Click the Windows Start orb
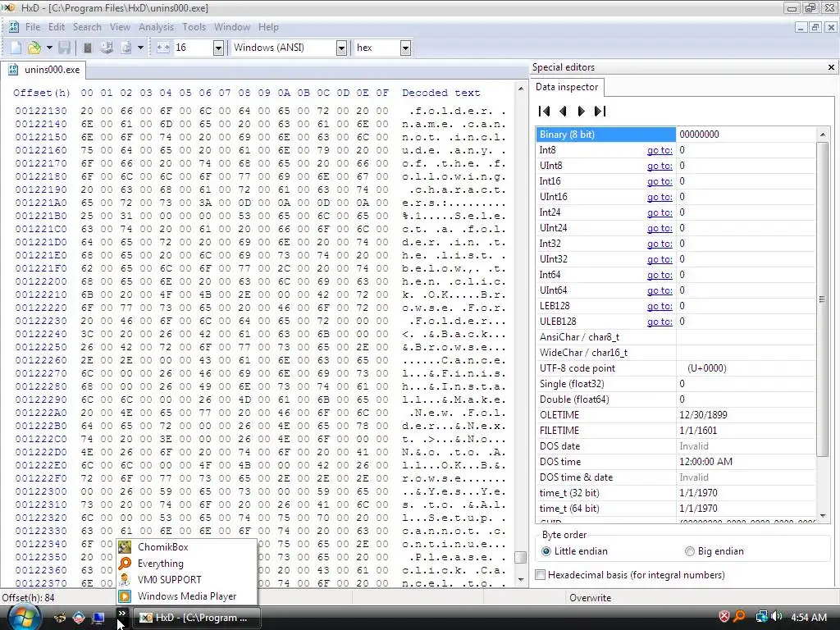The height and width of the screenshot is (630, 840). (24, 618)
